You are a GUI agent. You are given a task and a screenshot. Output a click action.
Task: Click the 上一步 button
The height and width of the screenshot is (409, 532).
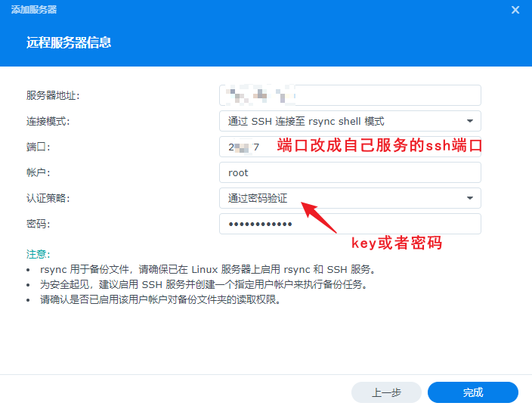(386, 392)
